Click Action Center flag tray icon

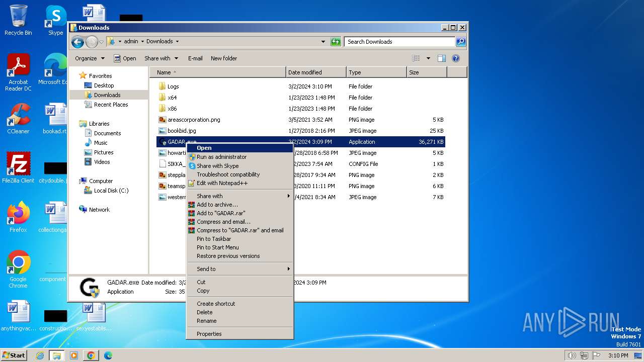[596, 355]
